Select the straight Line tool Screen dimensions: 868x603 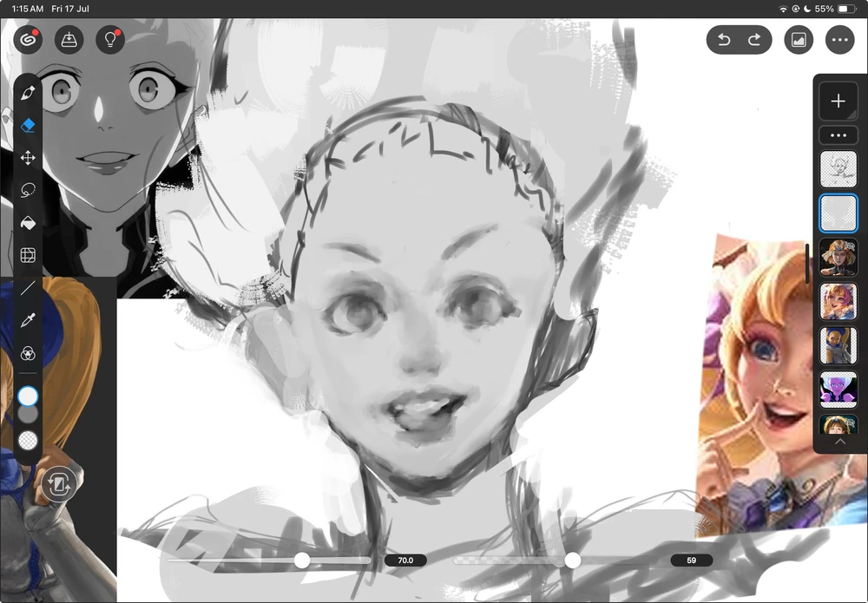[28, 288]
